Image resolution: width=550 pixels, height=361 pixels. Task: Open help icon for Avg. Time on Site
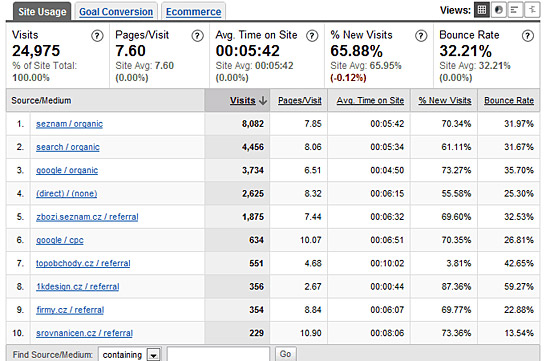312,35
